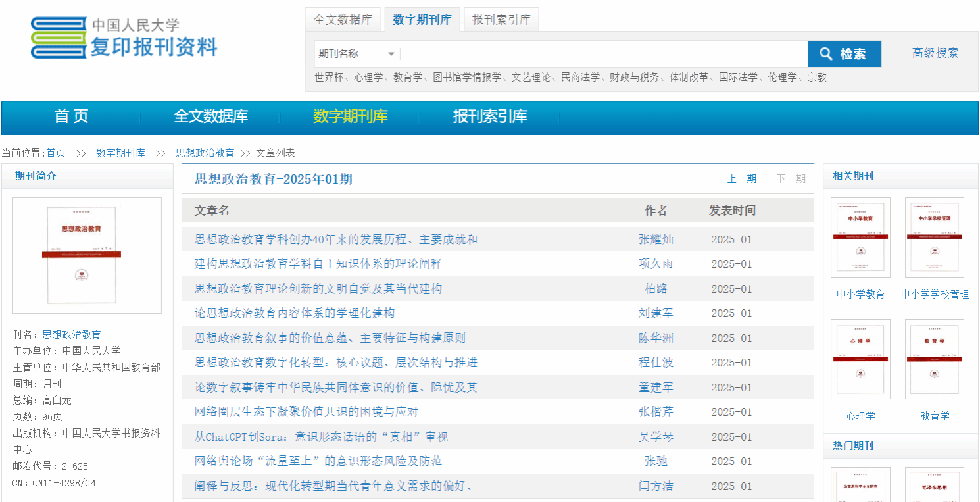980x502 pixels.
Task: Click the 思想政治教育 journal cover thumbnail
Action: pyautogui.click(x=87, y=255)
